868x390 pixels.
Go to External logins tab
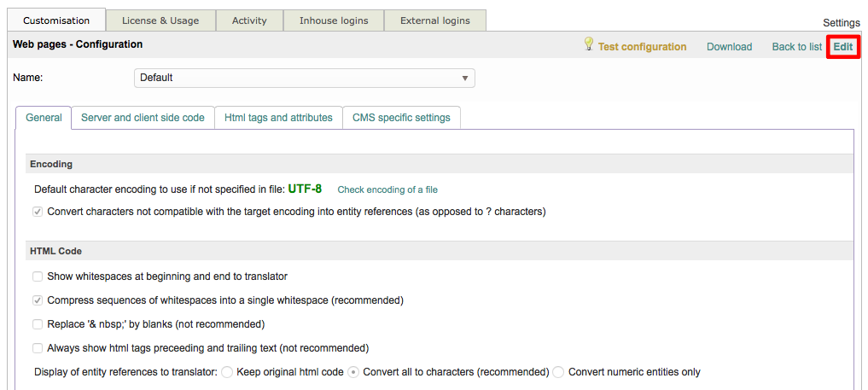tap(434, 20)
